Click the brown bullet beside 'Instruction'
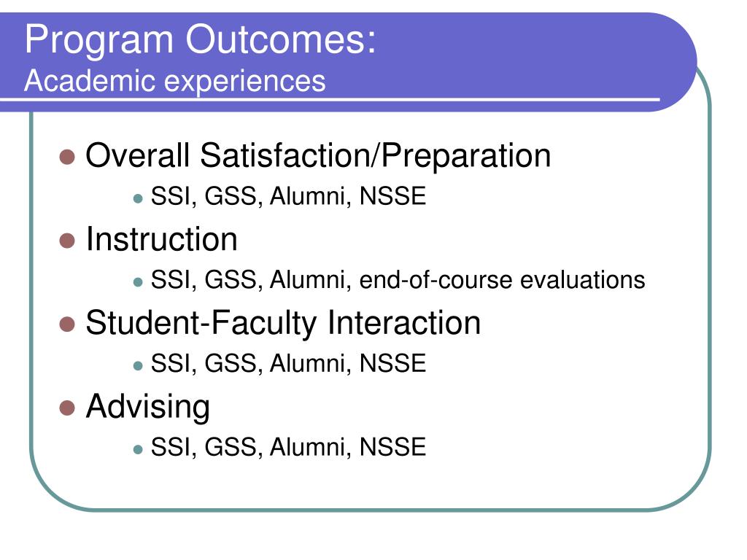Screen dimensions: 747x560 67,241
